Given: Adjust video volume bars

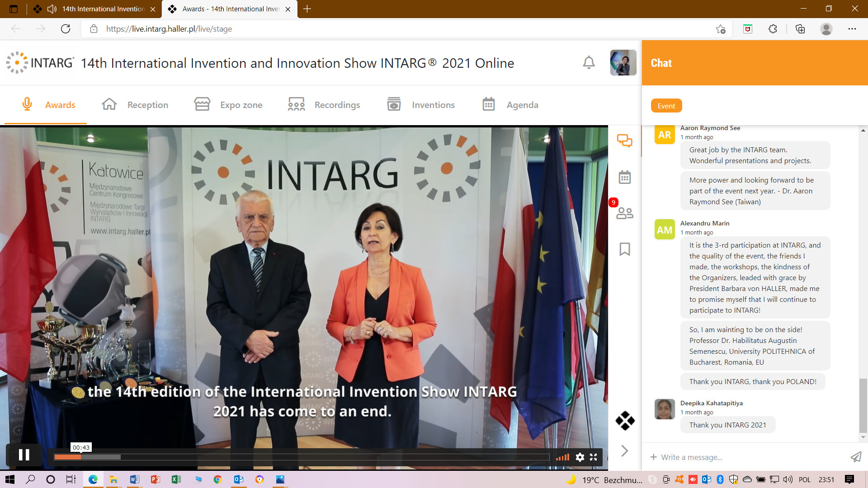Looking at the screenshot, I should click(x=563, y=457).
